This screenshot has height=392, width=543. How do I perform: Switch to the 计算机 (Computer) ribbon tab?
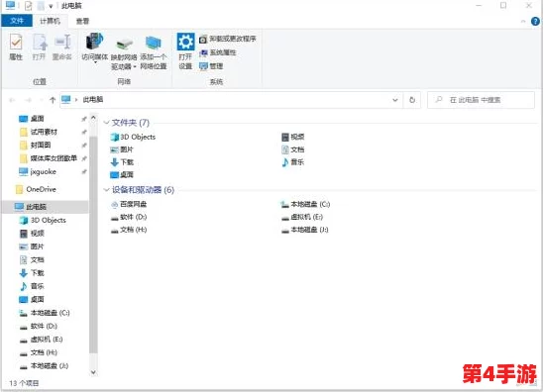click(x=50, y=21)
